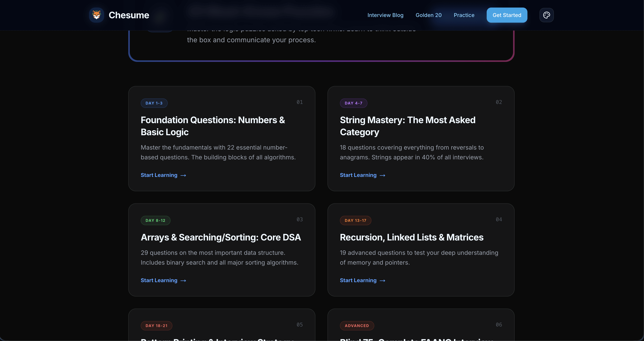
Task: Click the arrow icon in Recursion card
Action: coord(383,281)
